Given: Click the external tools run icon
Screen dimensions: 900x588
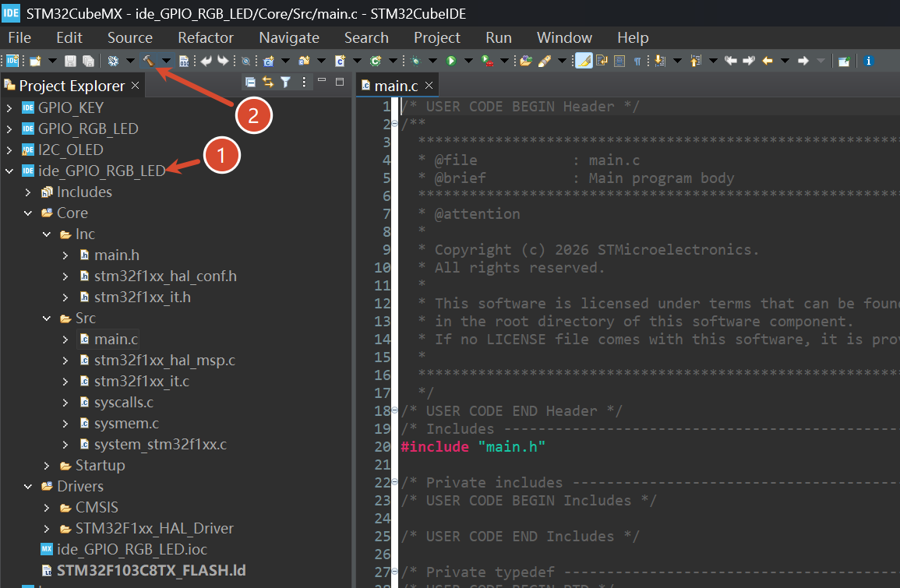Looking at the screenshot, I should pyautogui.click(x=487, y=61).
